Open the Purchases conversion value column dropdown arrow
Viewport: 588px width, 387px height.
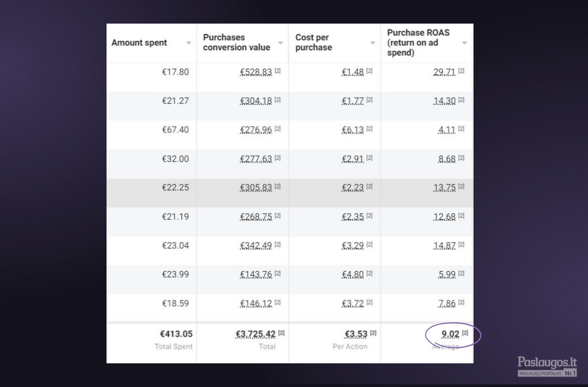(x=281, y=43)
